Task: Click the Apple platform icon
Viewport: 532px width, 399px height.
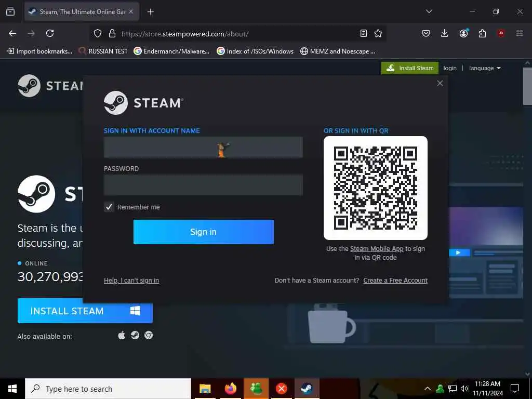Action: (122, 336)
